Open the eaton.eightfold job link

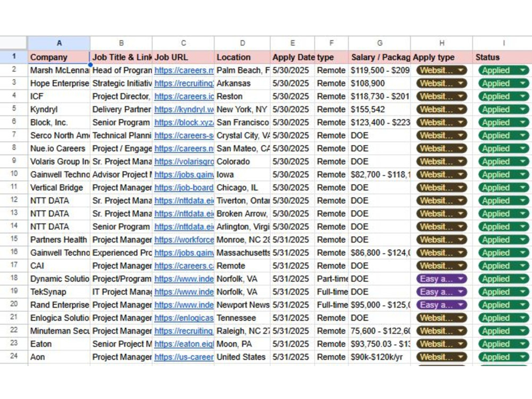(x=184, y=344)
